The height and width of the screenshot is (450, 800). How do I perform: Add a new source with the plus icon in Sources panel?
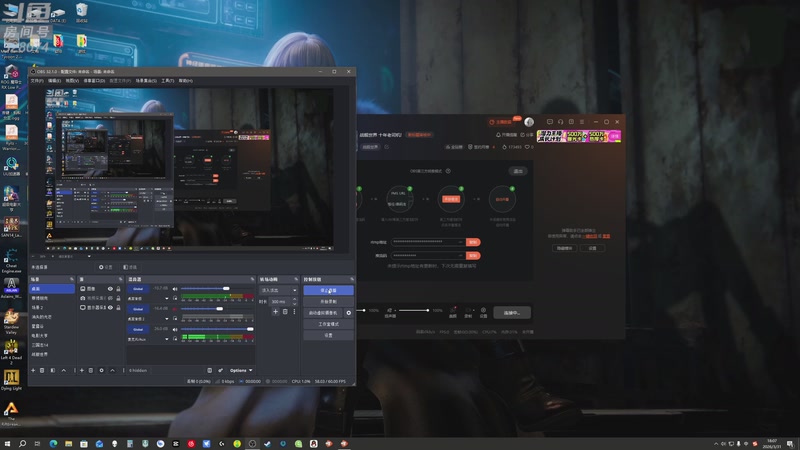coord(82,370)
